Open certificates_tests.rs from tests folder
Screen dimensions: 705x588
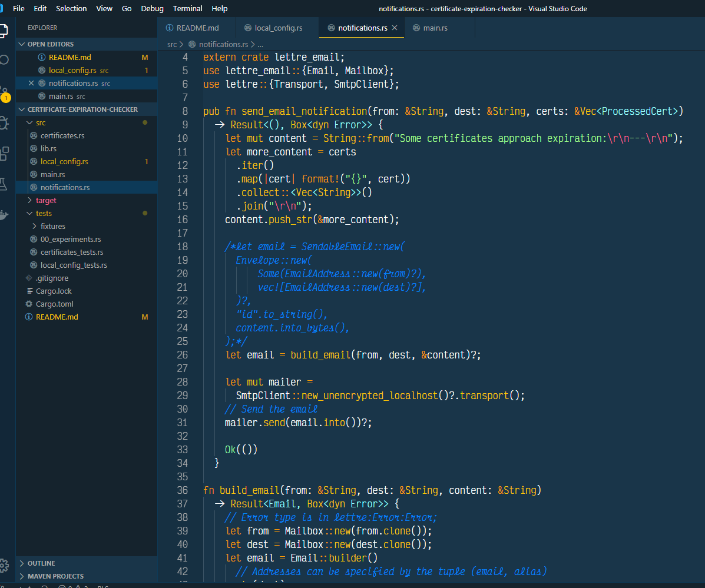point(71,253)
